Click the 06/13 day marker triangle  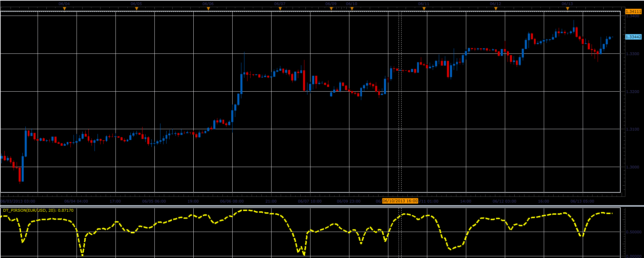[x=567, y=9]
